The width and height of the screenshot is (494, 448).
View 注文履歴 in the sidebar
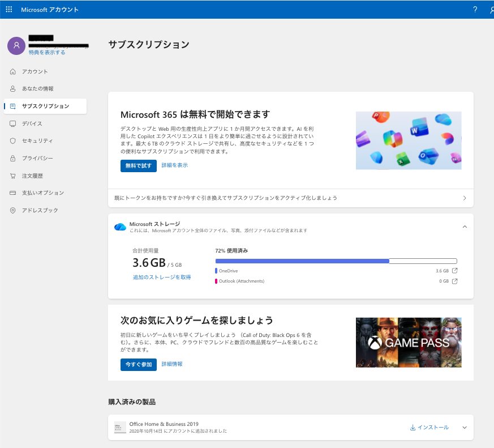[32, 176]
